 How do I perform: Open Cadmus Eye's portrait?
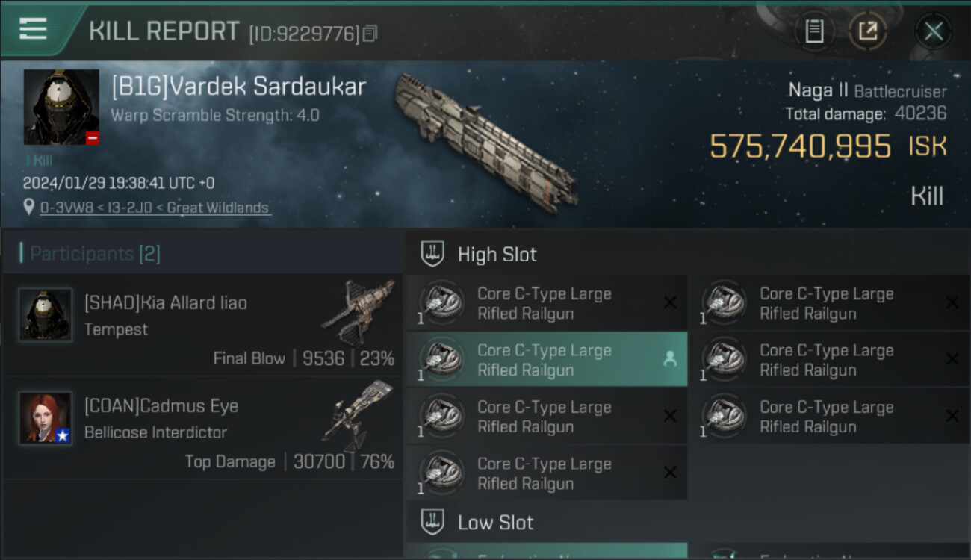coord(46,418)
